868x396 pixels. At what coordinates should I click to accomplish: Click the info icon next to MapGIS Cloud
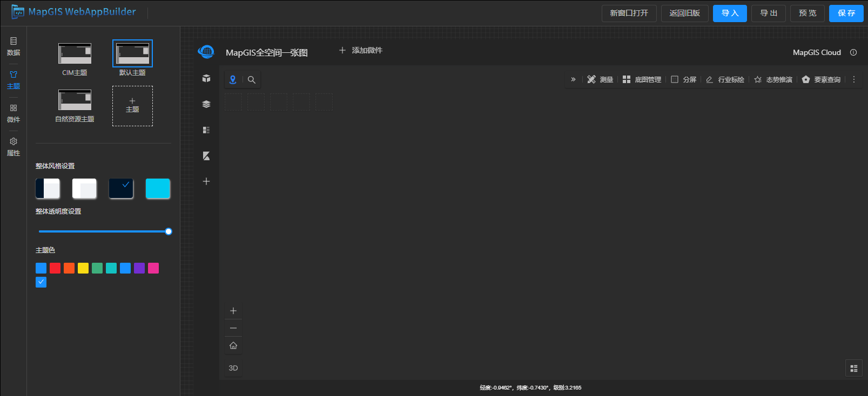pyautogui.click(x=853, y=52)
